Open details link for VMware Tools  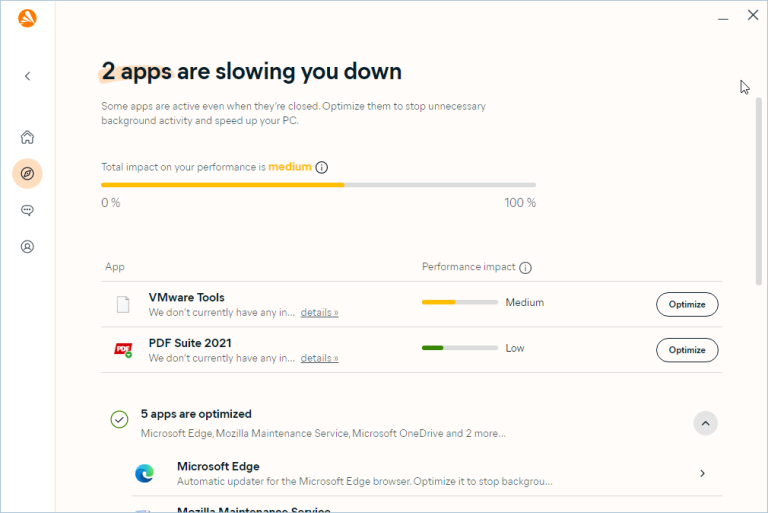coord(319,312)
